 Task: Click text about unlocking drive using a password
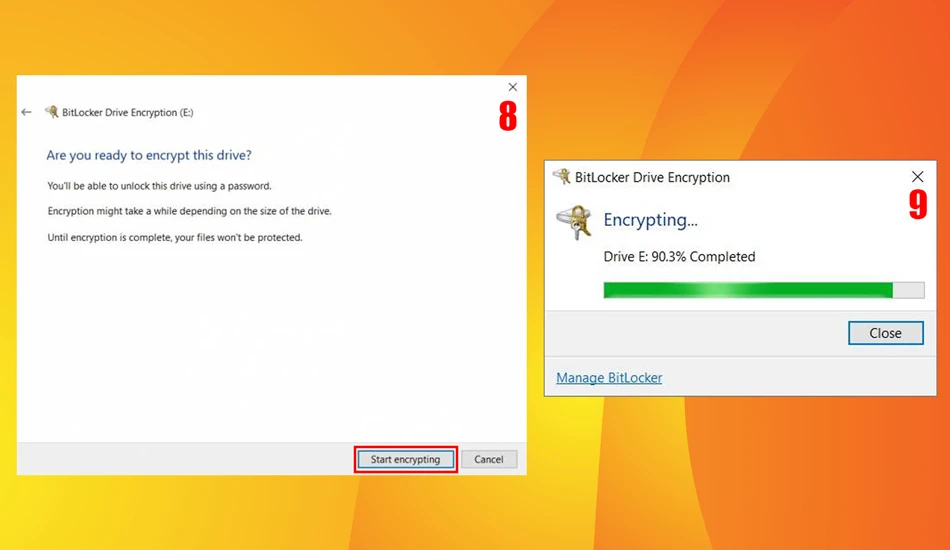pos(159,186)
